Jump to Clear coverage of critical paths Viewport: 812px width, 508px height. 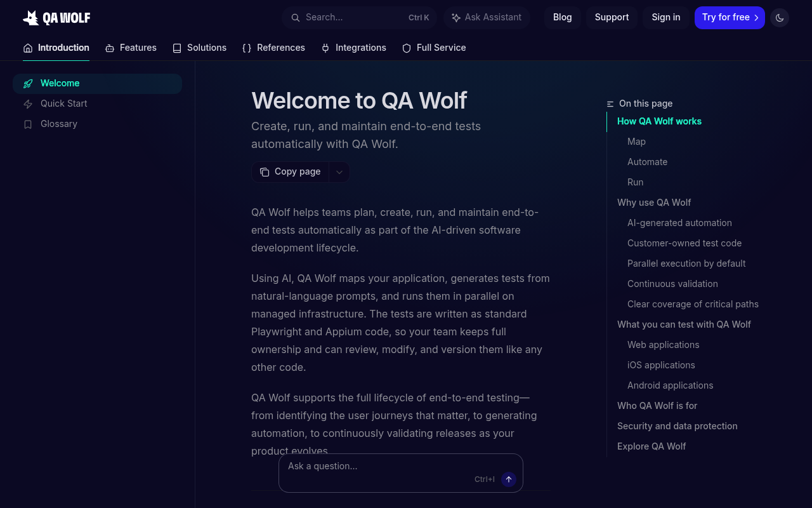(693, 304)
